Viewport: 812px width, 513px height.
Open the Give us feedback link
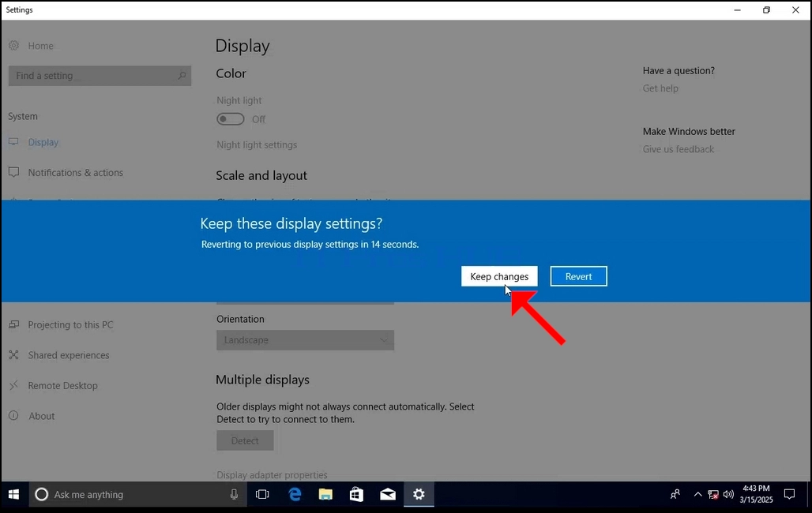pos(679,149)
